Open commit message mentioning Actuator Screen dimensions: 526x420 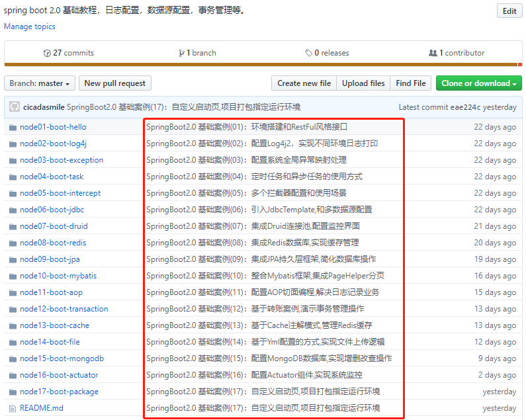coord(254,375)
